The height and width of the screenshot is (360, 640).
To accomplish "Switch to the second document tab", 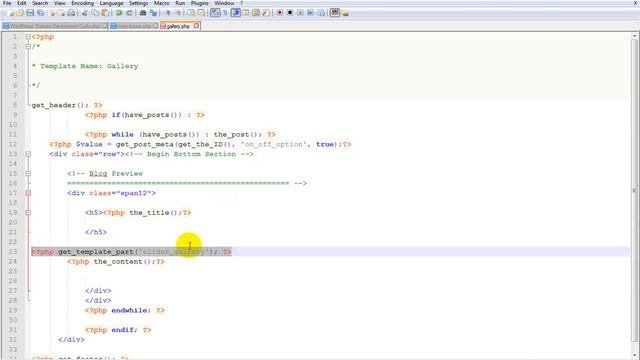I will tap(134, 26).
